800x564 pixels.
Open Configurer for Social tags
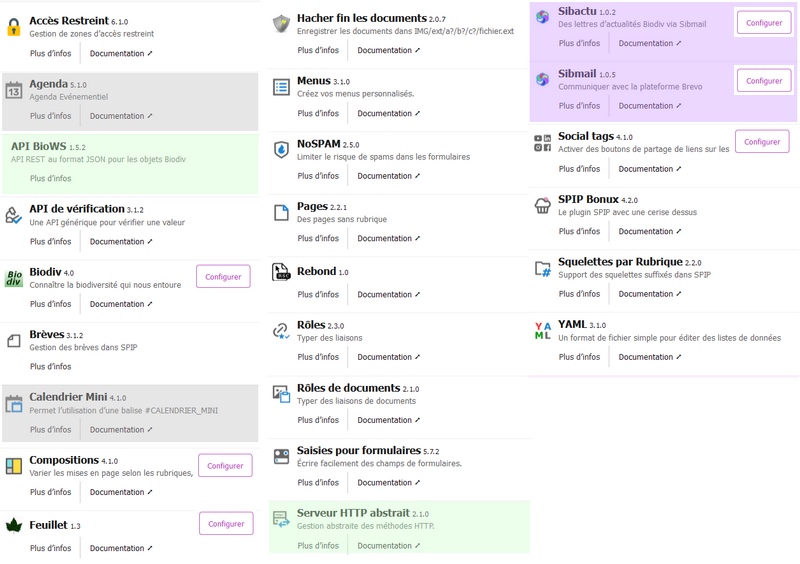761,142
